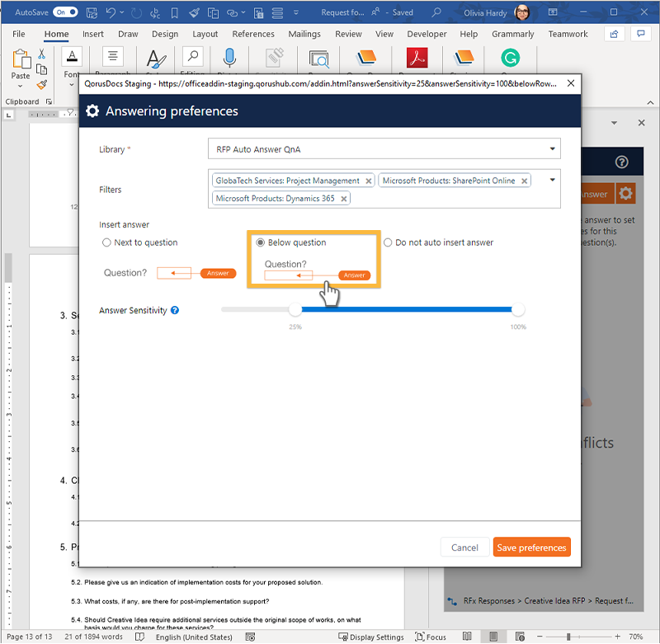Switch to the Insert tab
This screenshot has height=644, width=660.
pos(93,34)
